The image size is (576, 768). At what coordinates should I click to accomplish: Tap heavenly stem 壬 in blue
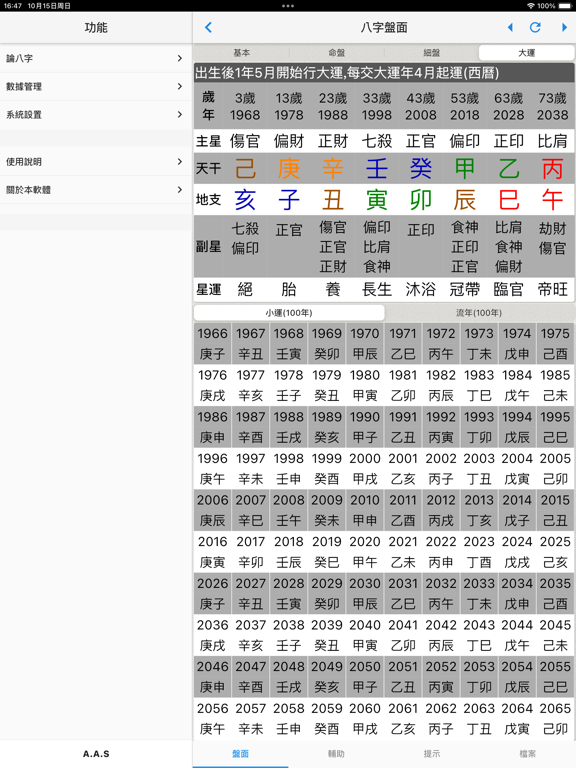(377, 169)
